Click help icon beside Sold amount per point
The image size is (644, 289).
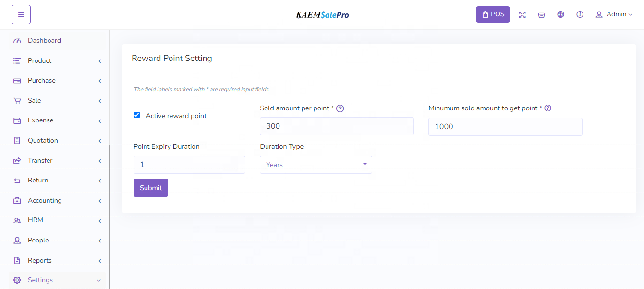point(340,108)
